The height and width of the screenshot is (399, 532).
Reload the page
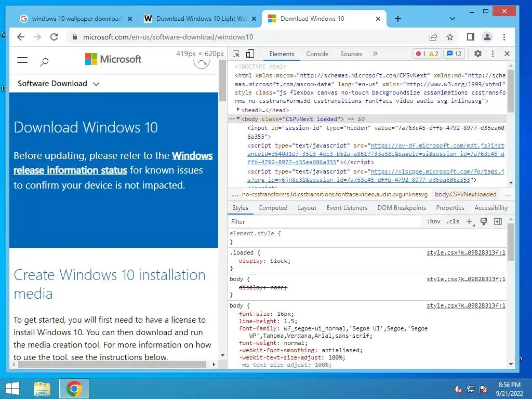click(x=54, y=37)
